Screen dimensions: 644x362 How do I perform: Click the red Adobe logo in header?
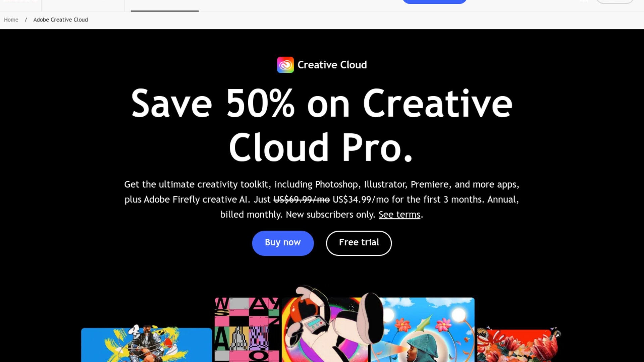tap(20, 1)
